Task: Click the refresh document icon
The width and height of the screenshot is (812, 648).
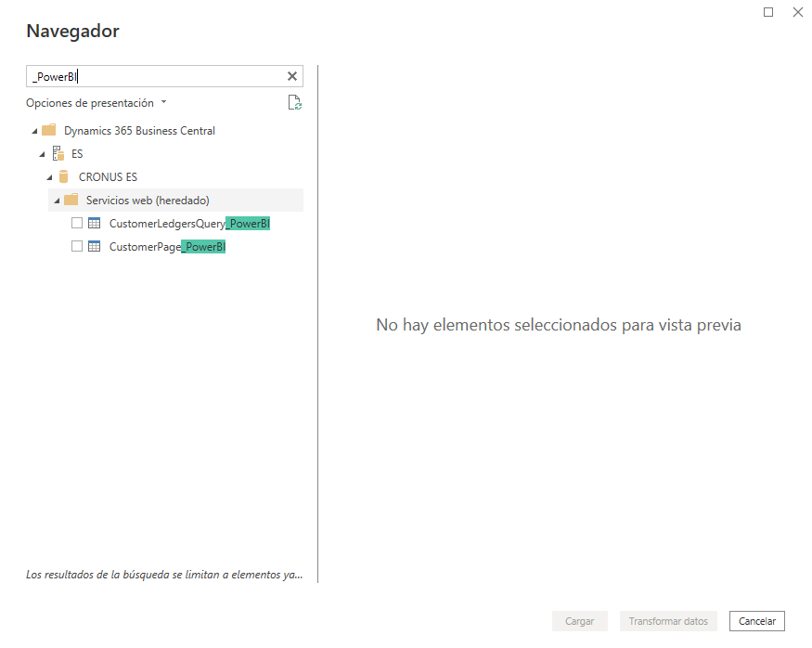Action: coord(295,102)
